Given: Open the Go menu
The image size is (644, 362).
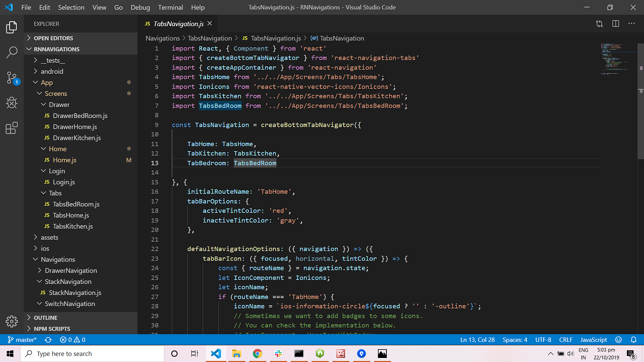Looking at the screenshot, I should click(118, 7).
